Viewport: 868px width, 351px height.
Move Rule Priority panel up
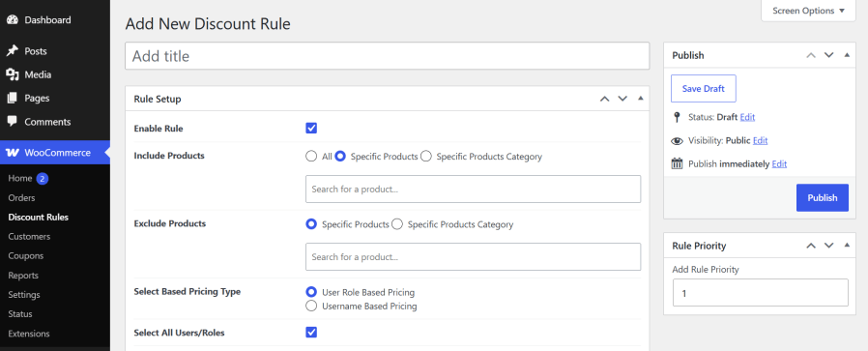click(811, 246)
